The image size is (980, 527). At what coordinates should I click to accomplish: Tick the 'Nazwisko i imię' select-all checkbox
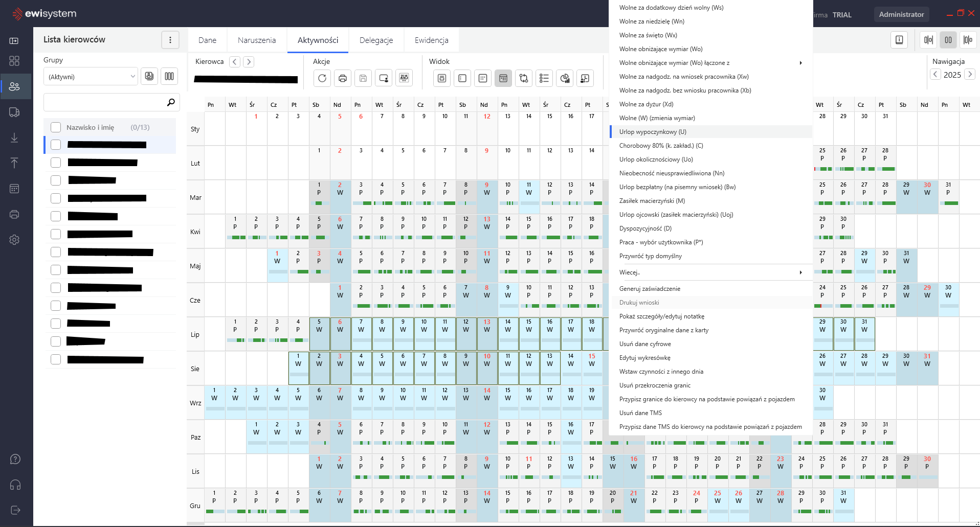pos(56,127)
